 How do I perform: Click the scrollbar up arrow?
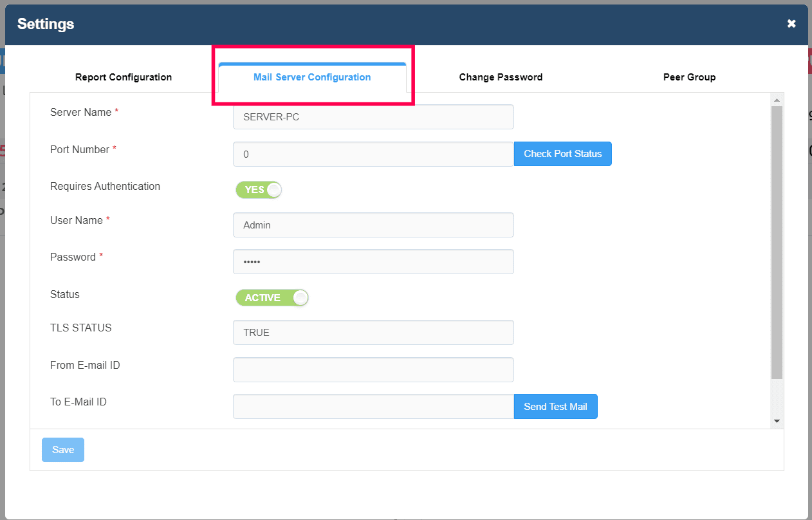coord(777,100)
